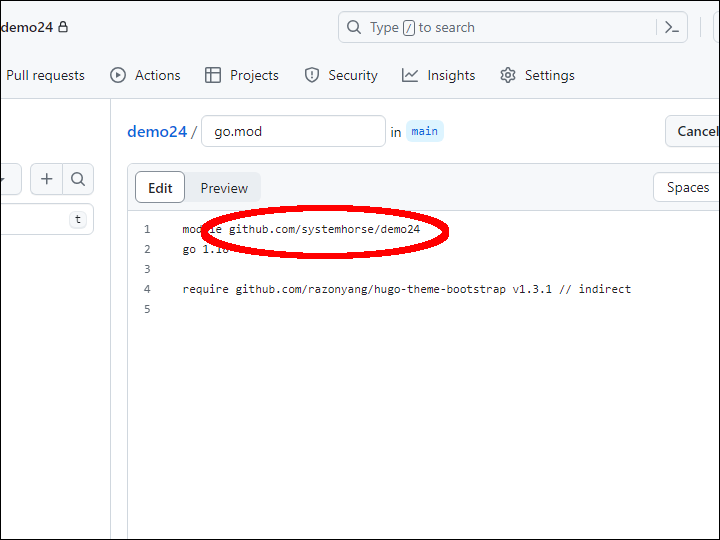Follow the demo24 breadcrumb link
Screen dimensions: 720x540
(x=157, y=132)
